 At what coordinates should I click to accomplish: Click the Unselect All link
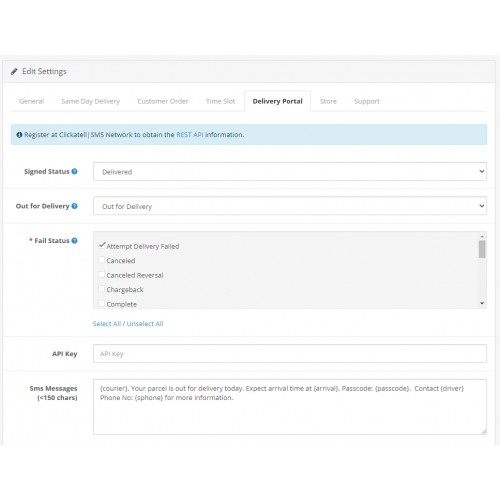coord(145,324)
